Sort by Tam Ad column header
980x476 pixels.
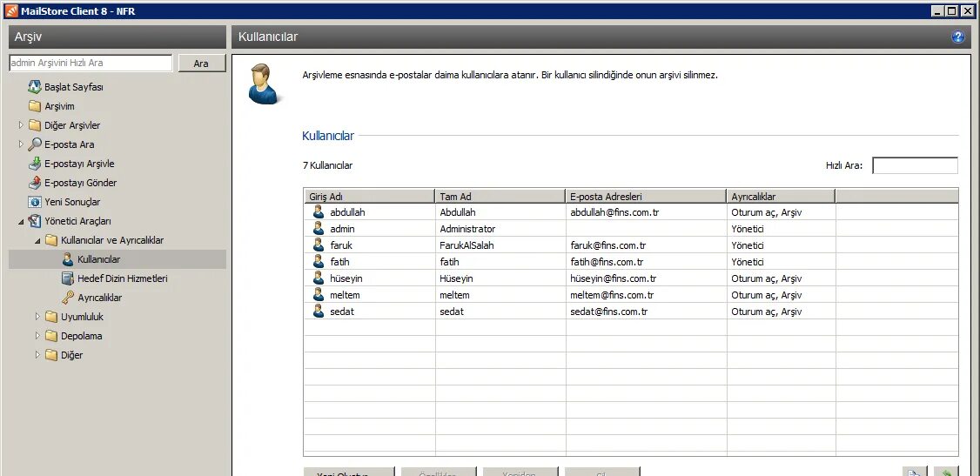click(x=500, y=196)
